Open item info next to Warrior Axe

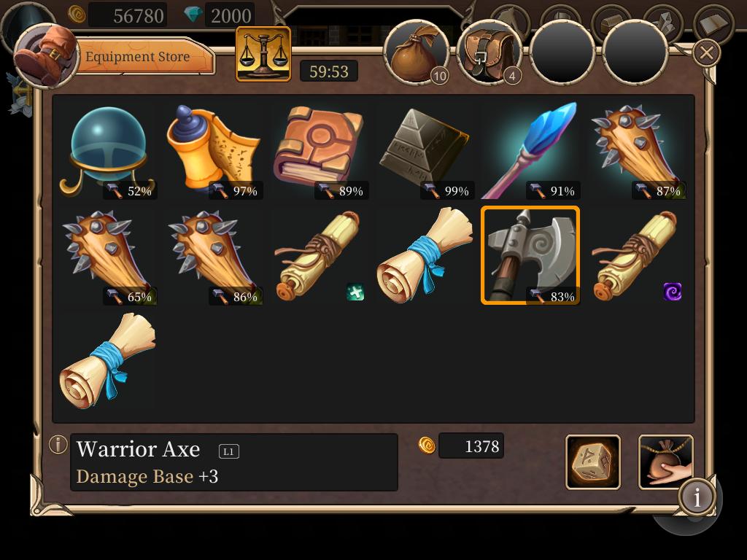click(x=58, y=444)
